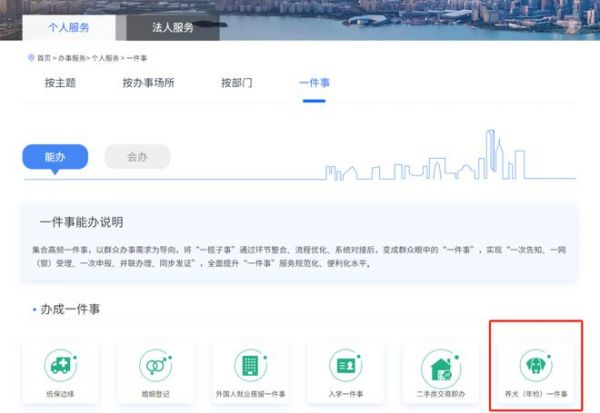
Task: Toggle the 能办 filter pill
Action: tap(55, 157)
